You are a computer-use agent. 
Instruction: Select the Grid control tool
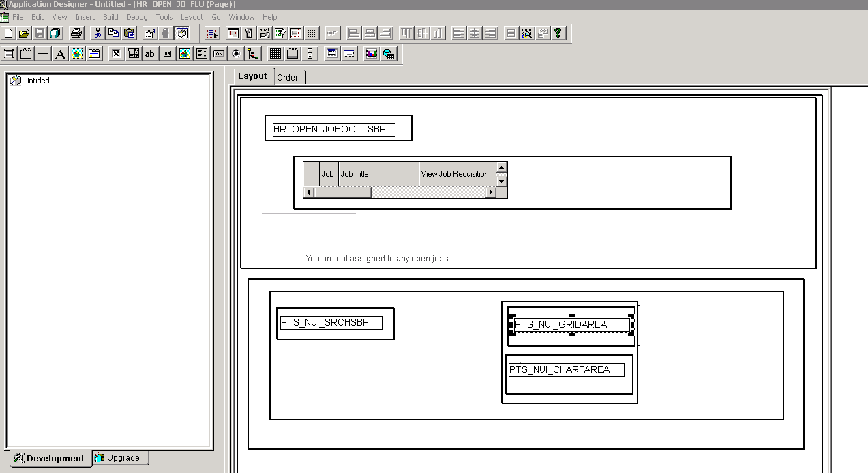[x=275, y=54]
